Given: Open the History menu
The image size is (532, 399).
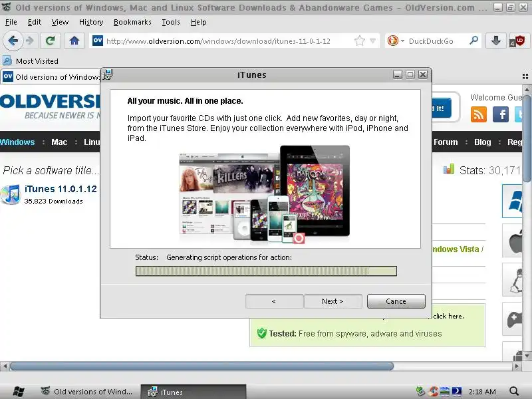Looking at the screenshot, I should point(91,22).
